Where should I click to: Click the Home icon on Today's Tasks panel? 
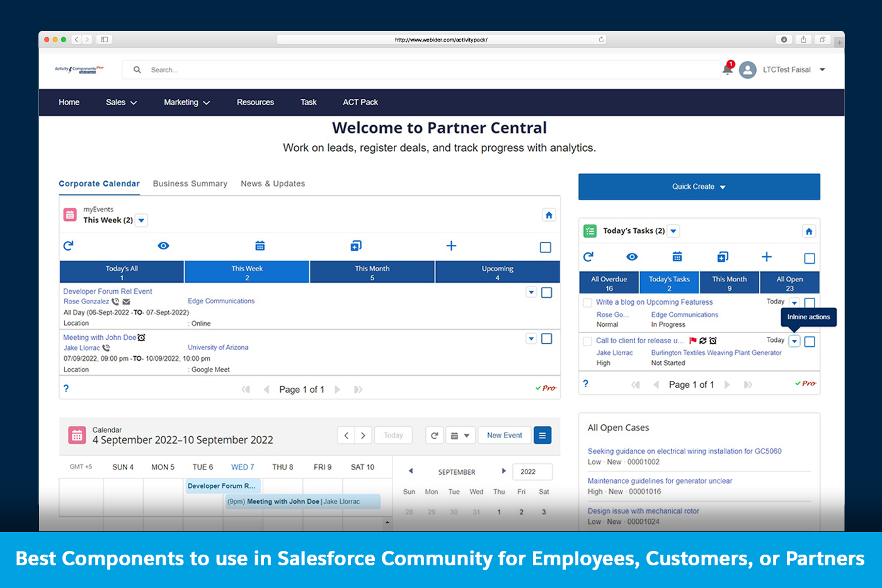click(809, 231)
